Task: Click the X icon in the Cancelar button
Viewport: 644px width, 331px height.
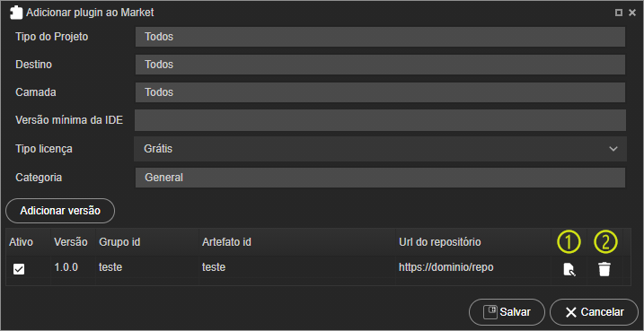Action: point(571,312)
